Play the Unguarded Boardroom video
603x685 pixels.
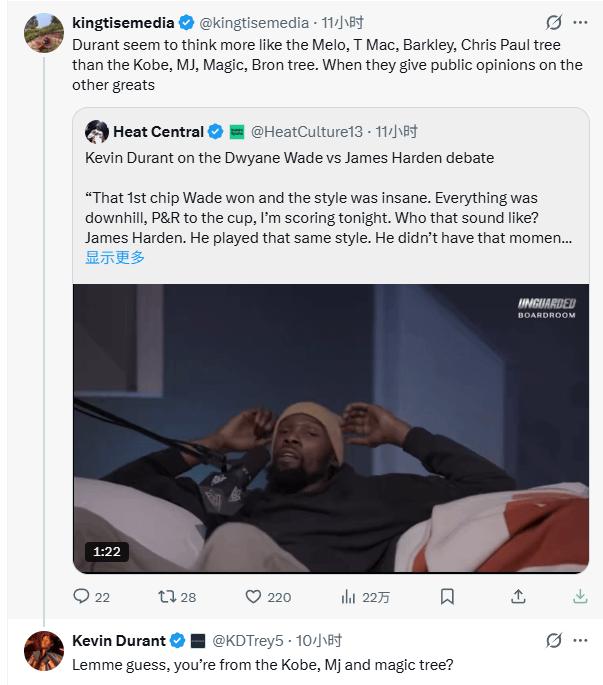330,428
